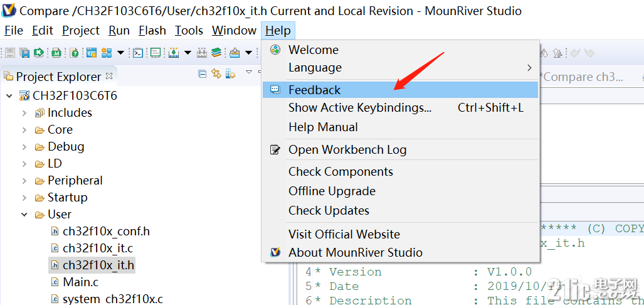Collapse all in Project Explorer
The width and height of the screenshot is (644, 305).
[x=202, y=73]
